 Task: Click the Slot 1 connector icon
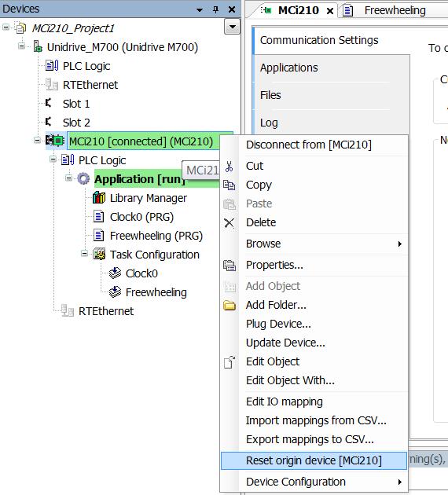click(48, 103)
